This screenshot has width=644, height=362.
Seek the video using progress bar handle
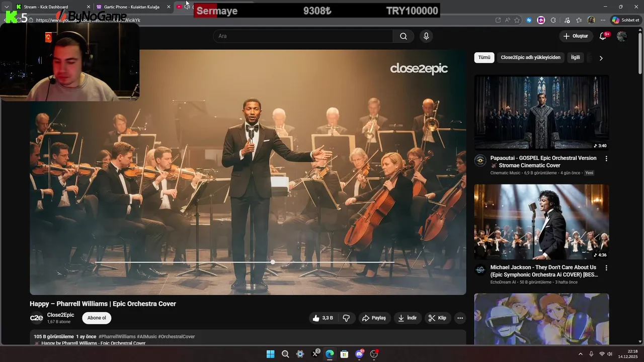click(x=273, y=262)
